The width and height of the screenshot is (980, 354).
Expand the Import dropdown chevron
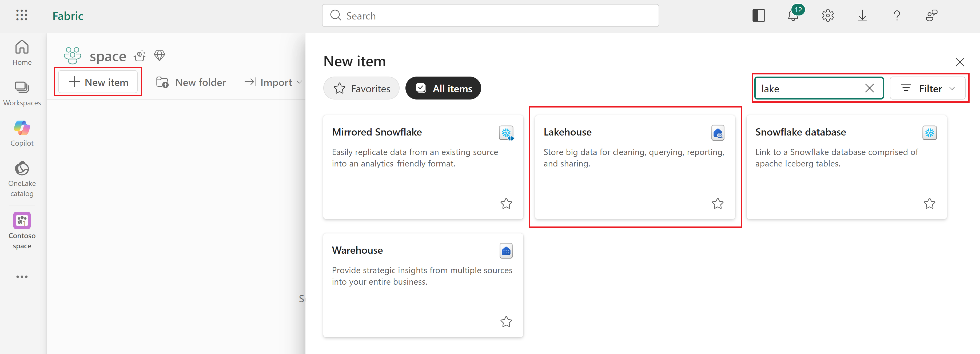tap(299, 82)
